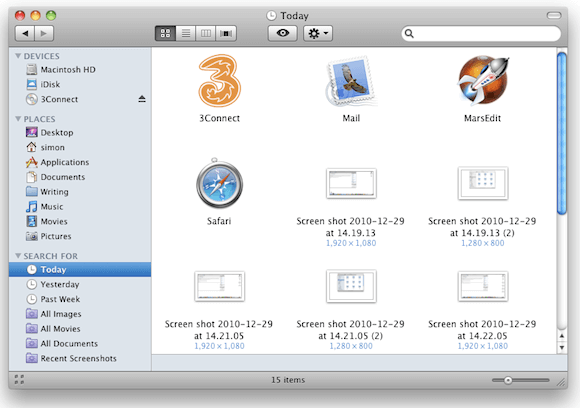Toggle toolbar with top-right pill button

(554, 15)
